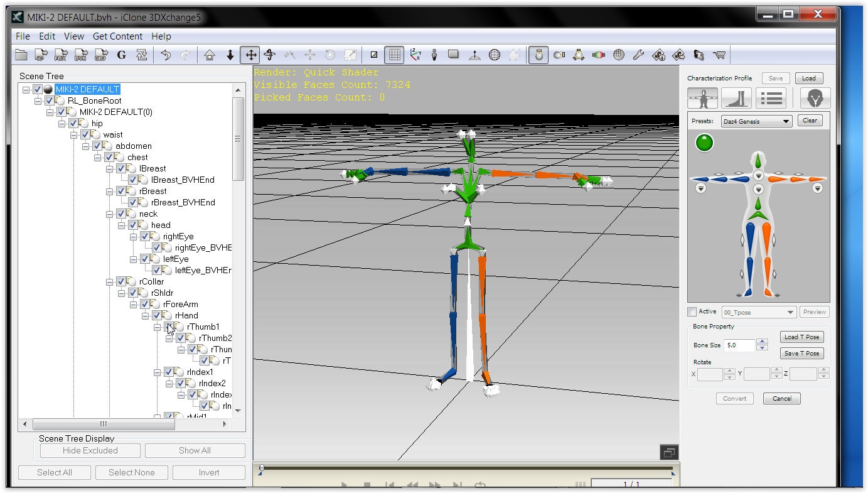
Task: Click the Load T Pose button
Action: point(801,337)
